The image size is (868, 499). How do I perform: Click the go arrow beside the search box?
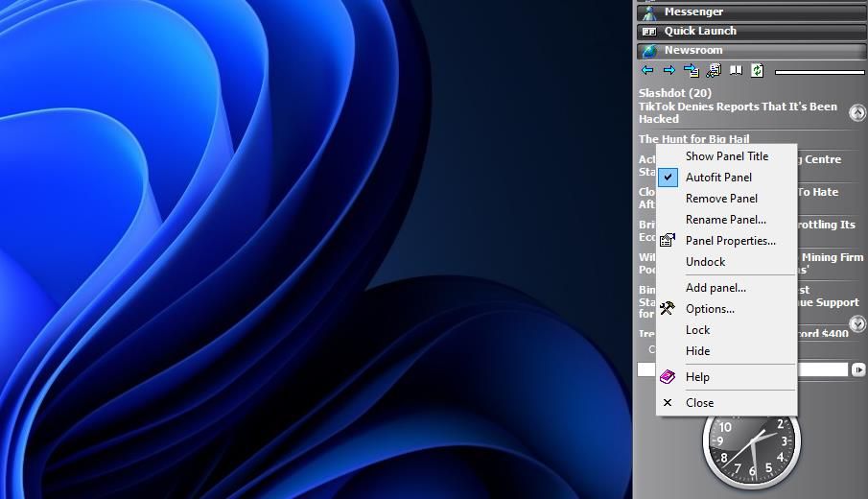click(x=858, y=369)
